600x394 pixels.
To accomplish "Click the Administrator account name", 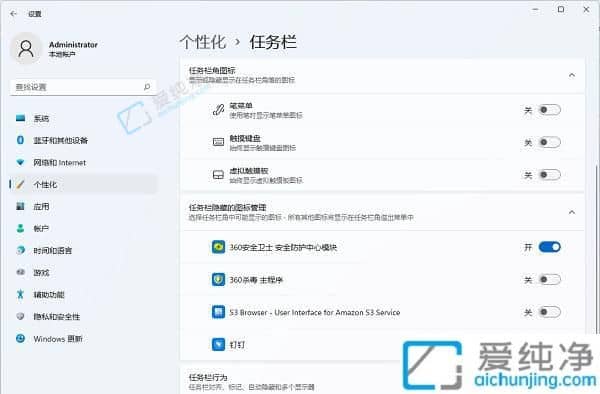I will click(x=73, y=44).
